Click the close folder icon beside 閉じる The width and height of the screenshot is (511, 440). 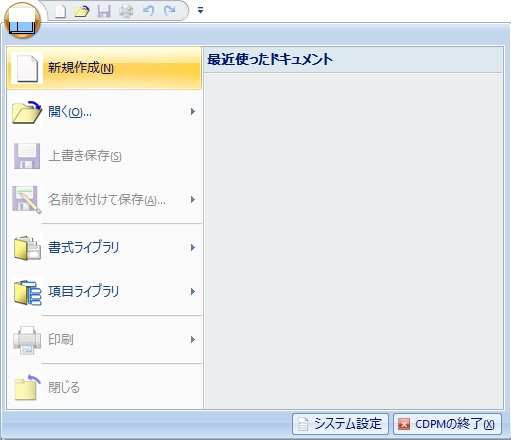(27, 387)
